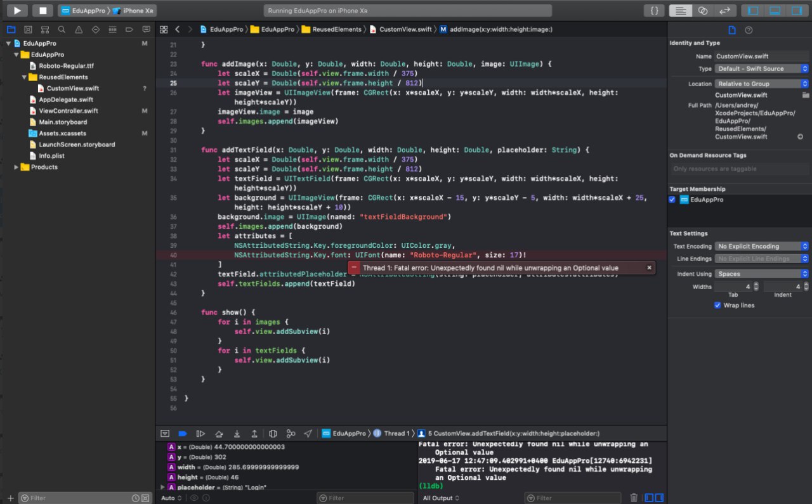Screen dimensions: 812x504
Task: Collapse the EduAppPro group folder
Action: [16, 55]
